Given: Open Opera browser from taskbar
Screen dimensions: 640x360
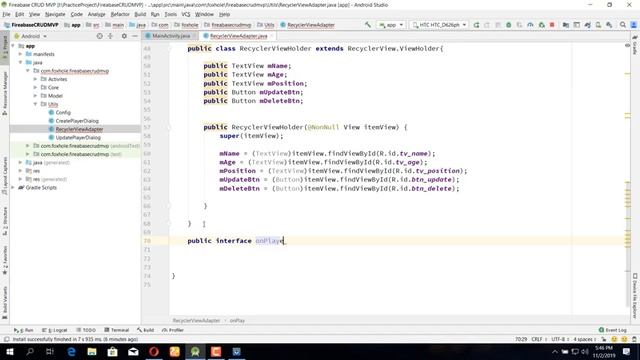Looking at the screenshot, I should [x=154, y=351].
